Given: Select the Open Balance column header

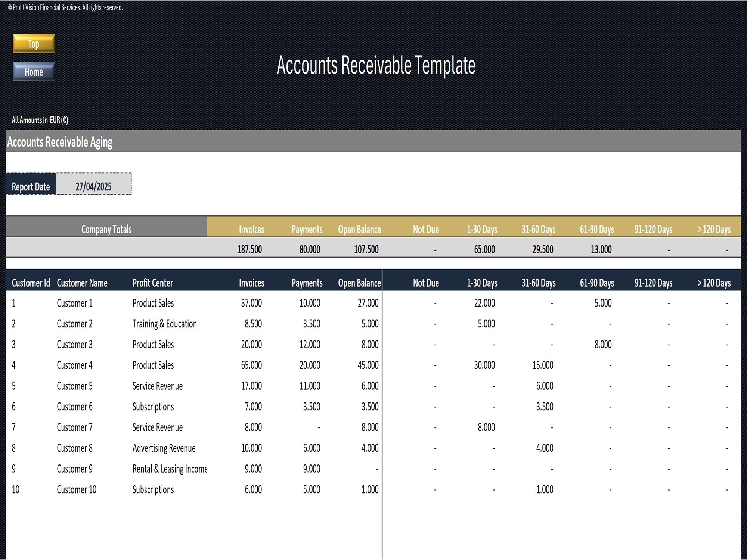Looking at the screenshot, I should pos(359,229).
